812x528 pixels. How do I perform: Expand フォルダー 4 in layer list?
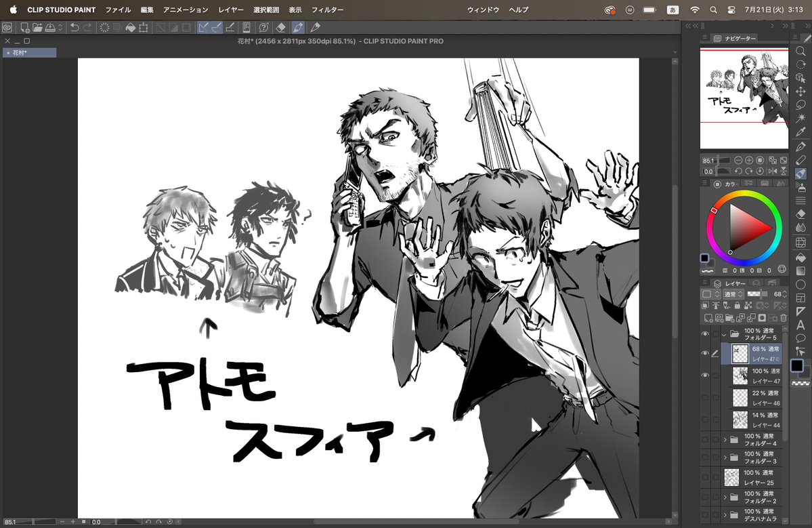point(725,440)
